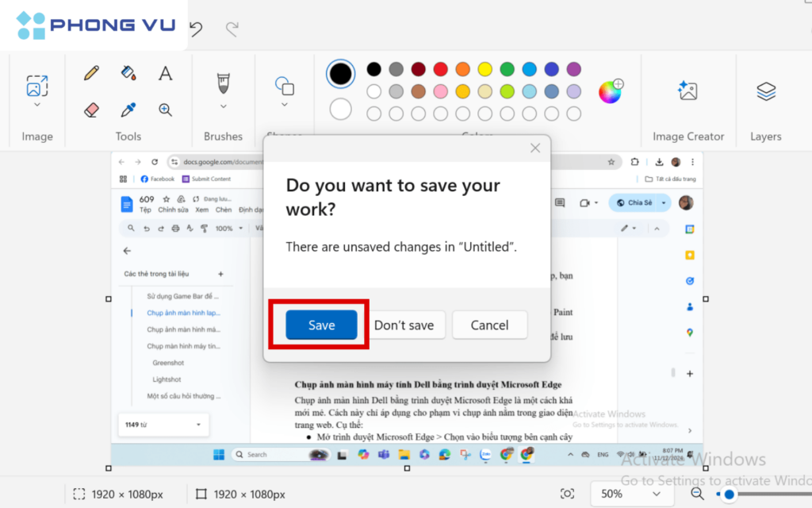Open the 50% zoom level dropdown

point(630,494)
